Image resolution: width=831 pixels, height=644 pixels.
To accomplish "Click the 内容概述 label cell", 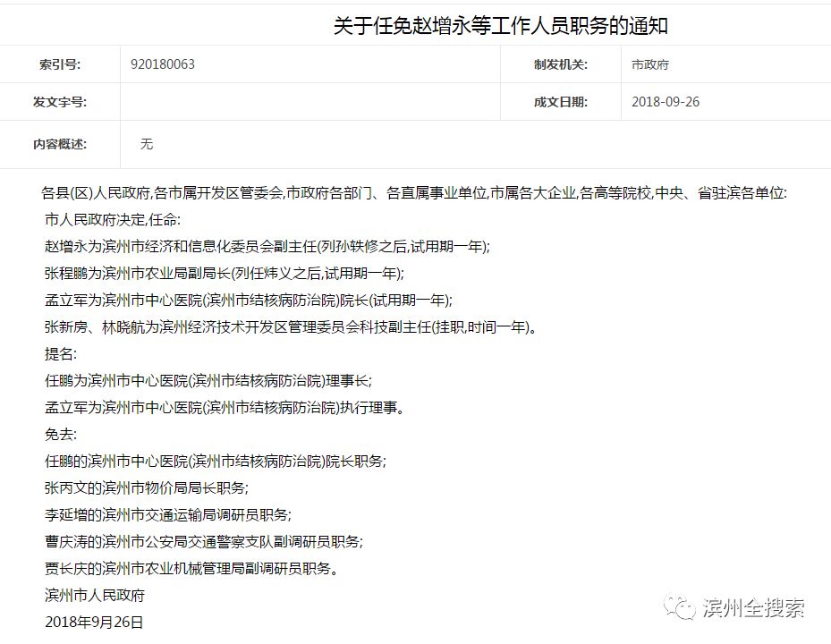I will [60, 144].
